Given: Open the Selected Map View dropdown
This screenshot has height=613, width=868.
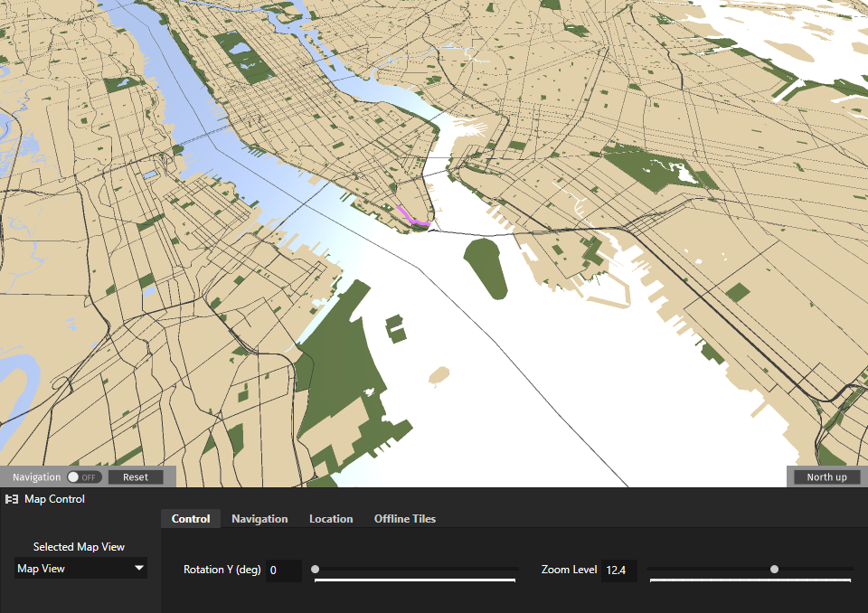Looking at the screenshot, I should (x=80, y=568).
